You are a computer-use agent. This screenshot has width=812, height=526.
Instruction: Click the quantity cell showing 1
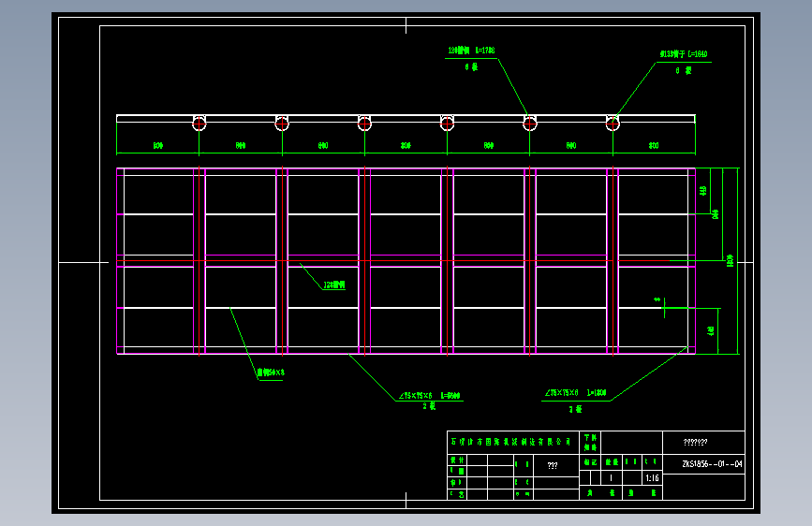pos(611,478)
